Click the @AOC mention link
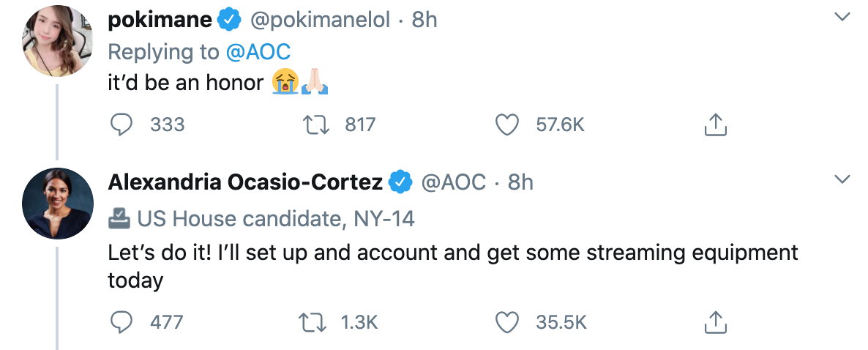The width and height of the screenshot is (868, 350). pos(258,52)
